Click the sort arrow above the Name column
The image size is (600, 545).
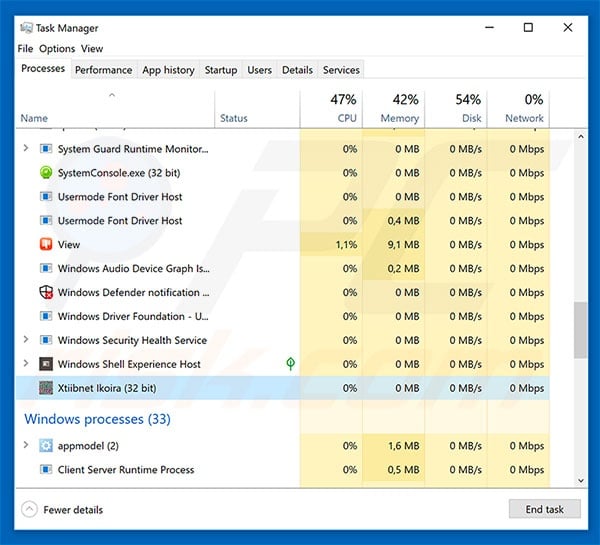(x=112, y=95)
